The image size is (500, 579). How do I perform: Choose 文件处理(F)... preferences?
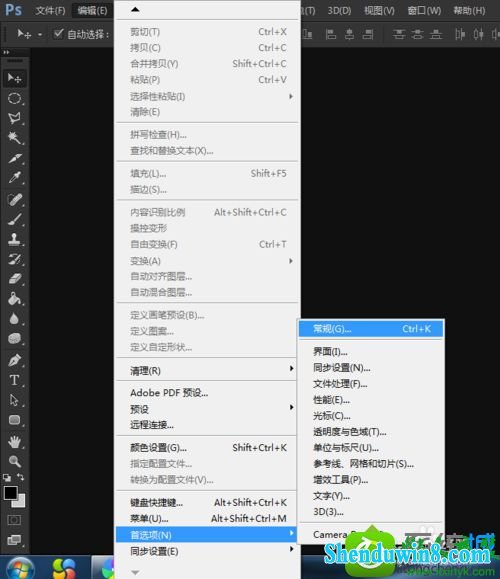click(x=371, y=384)
